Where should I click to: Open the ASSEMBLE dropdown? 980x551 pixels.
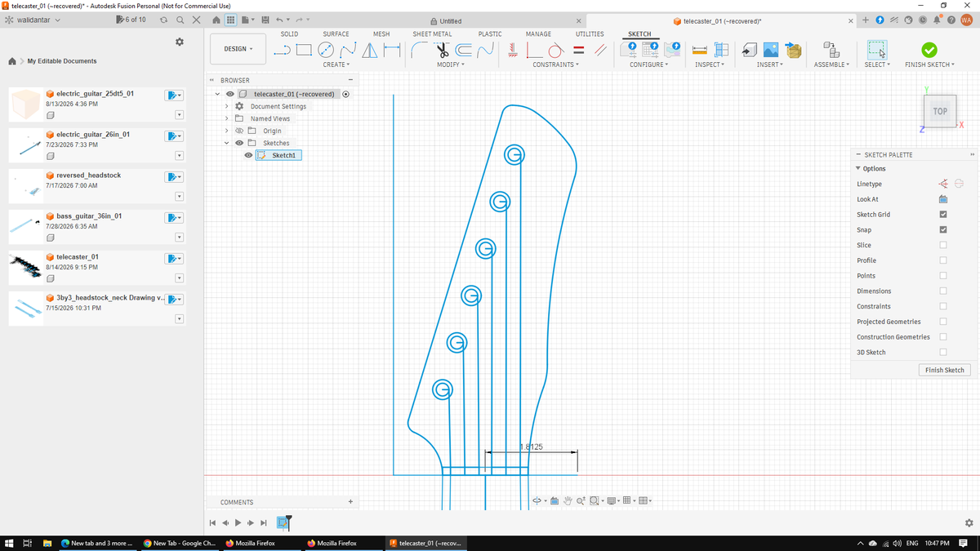tap(832, 64)
